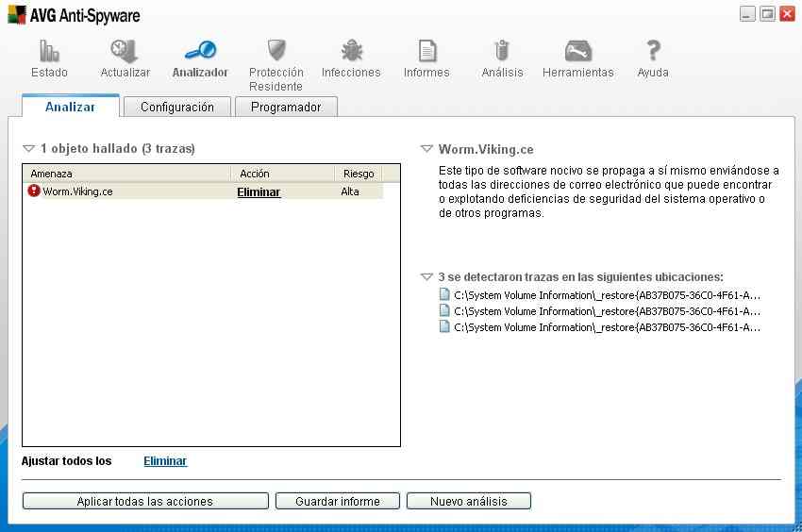Switch to the Programador tab
Image resolution: width=802 pixels, height=532 pixels.
(x=286, y=107)
